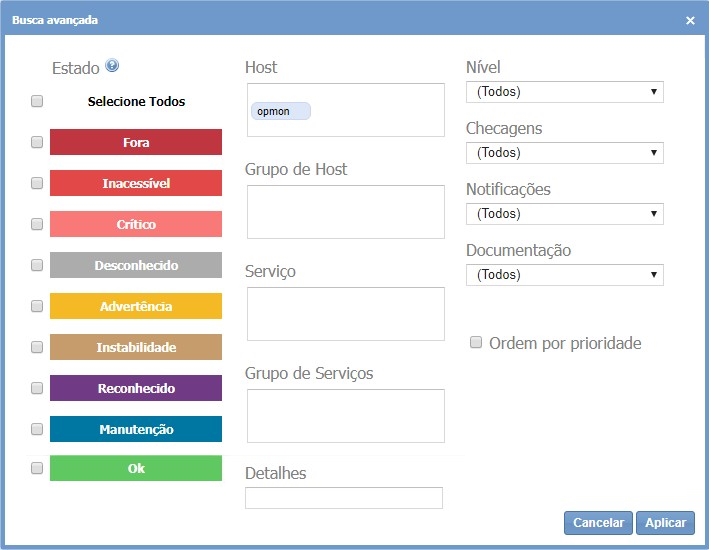The height and width of the screenshot is (550, 711).
Task: Select the red Inacessível status label
Action: coord(136,183)
